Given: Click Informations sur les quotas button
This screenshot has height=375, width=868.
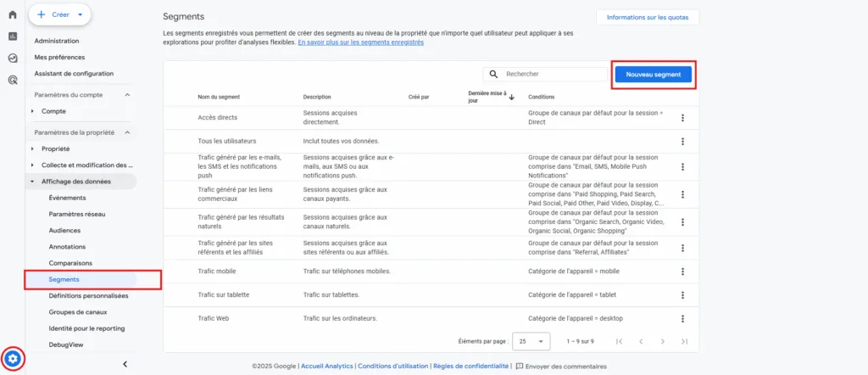Looking at the screenshot, I should tap(648, 17).
